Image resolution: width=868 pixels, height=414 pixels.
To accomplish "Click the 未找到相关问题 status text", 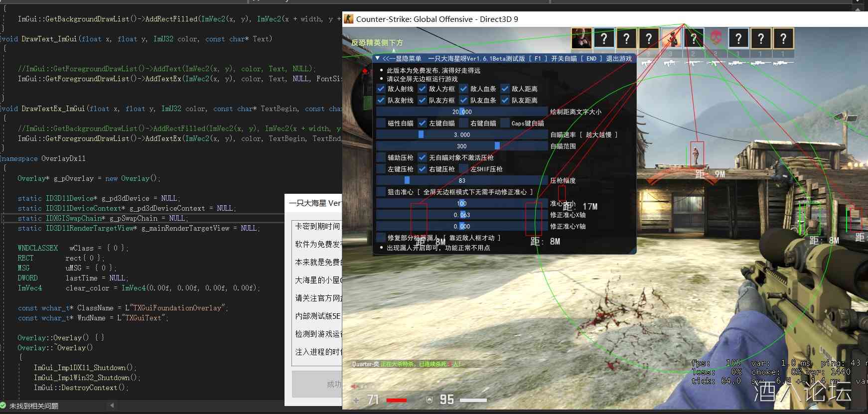I will coord(34,406).
